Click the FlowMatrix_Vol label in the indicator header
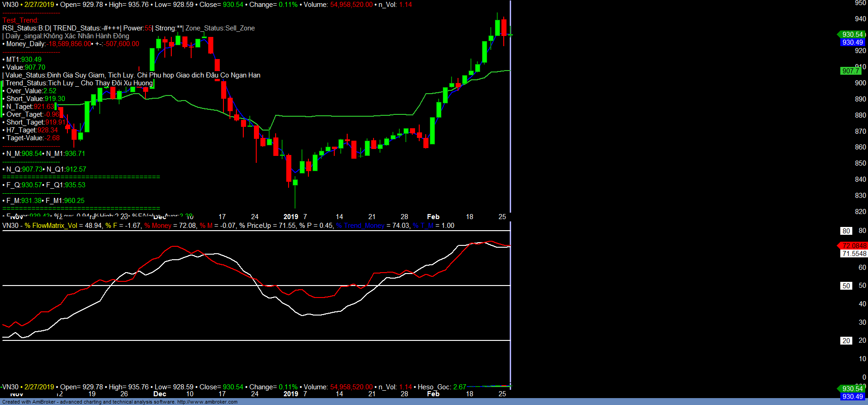The image size is (868, 405). pyautogui.click(x=54, y=226)
